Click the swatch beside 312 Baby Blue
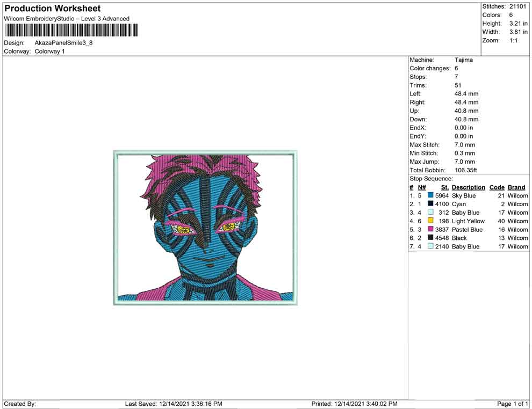 pyautogui.click(x=430, y=212)
